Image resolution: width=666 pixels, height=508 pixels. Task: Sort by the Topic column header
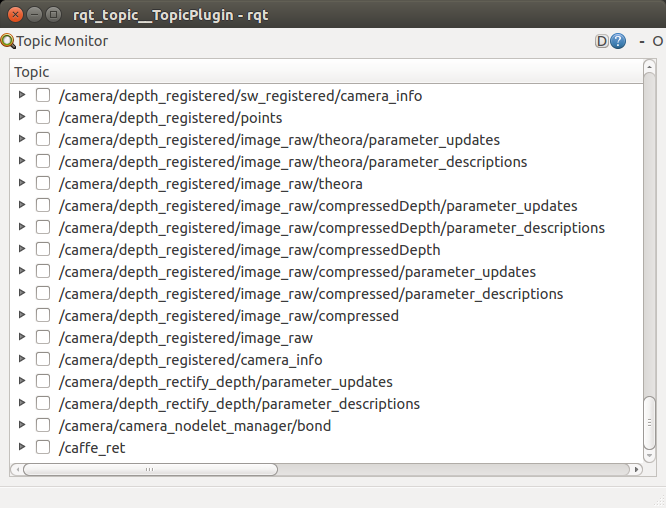[326, 72]
